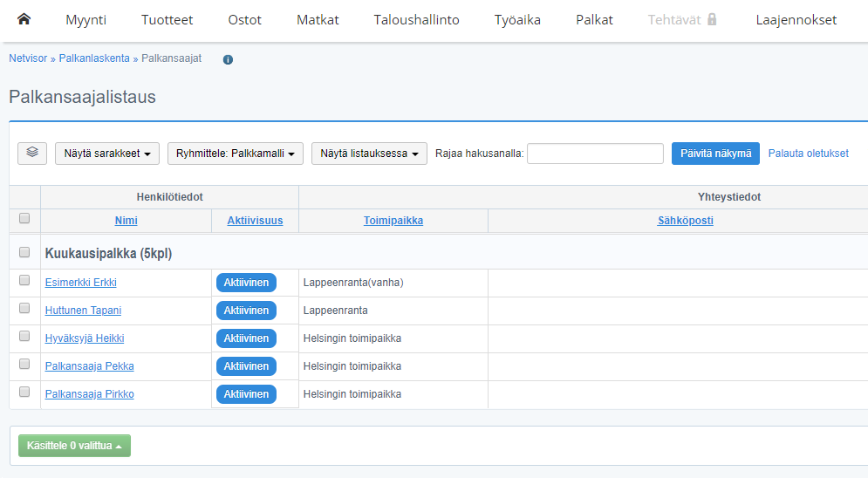Click the layers icon button in the toolbar

32,153
